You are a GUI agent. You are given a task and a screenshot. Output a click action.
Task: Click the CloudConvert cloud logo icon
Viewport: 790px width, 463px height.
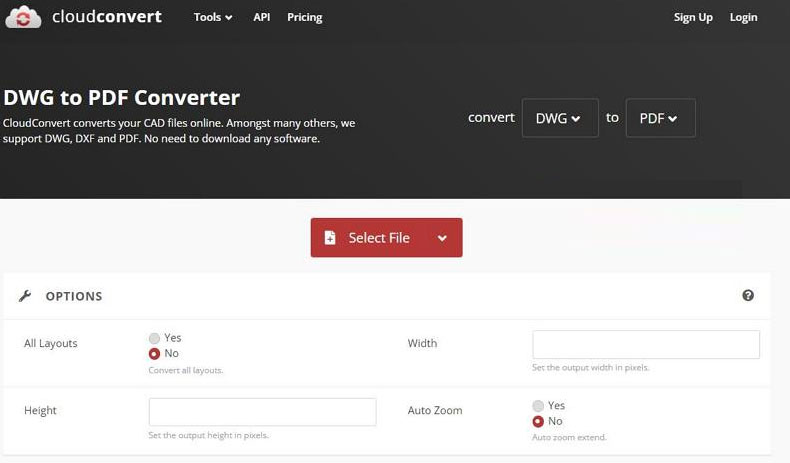23,17
